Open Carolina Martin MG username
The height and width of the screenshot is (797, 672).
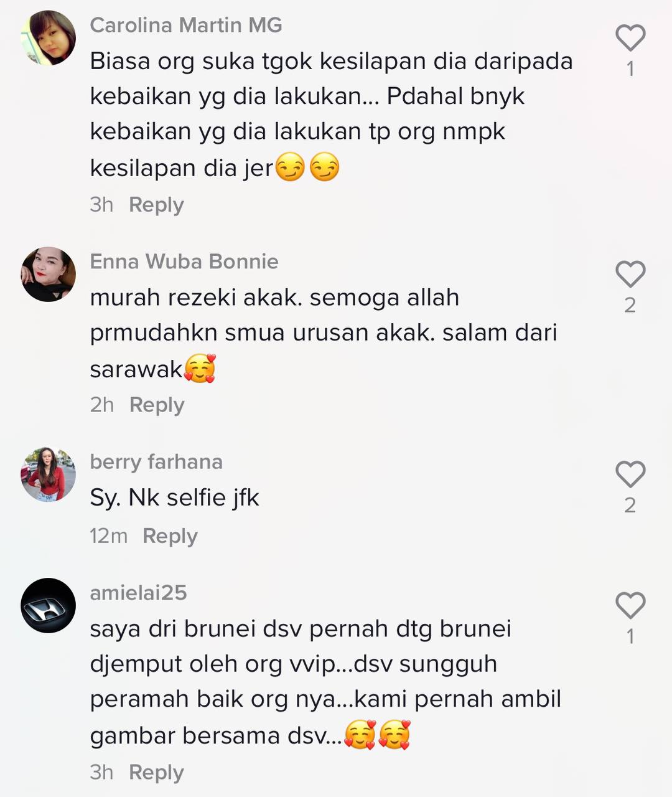(186, 25)
